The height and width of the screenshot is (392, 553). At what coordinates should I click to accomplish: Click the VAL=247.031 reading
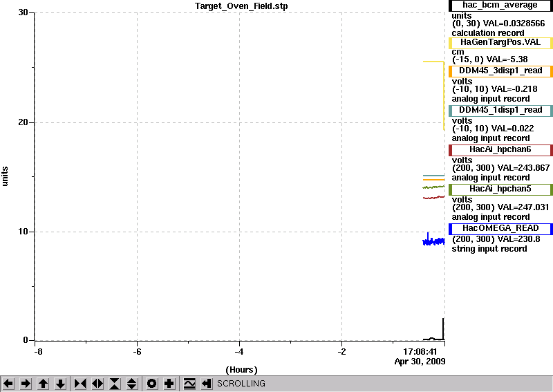click(523, 207)
